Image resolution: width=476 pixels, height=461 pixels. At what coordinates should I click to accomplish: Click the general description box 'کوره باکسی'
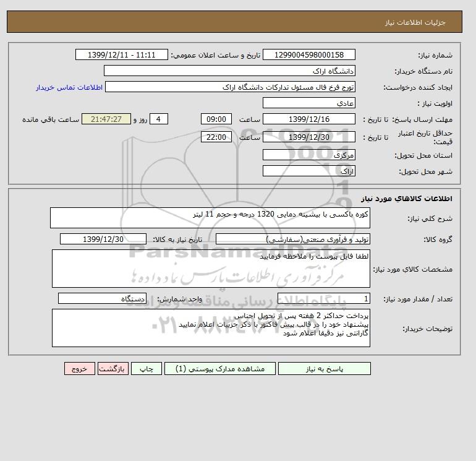click(x=210, y=218)
